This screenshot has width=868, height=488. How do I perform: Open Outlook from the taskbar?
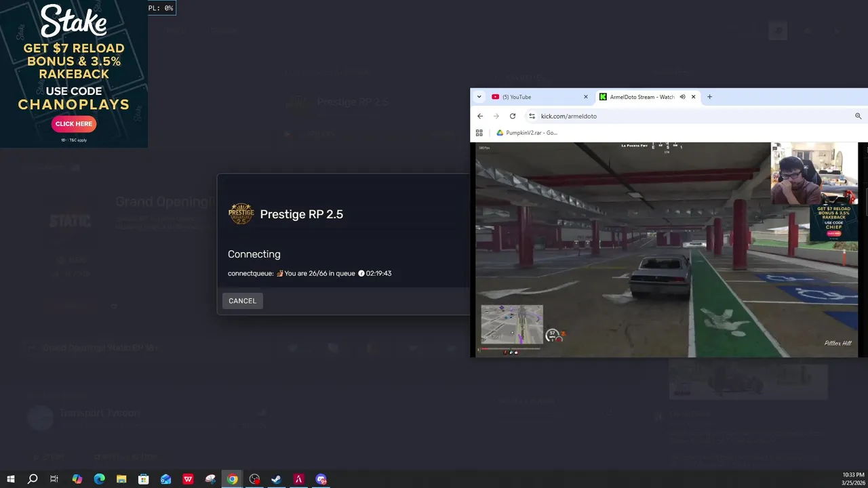tap(165, 479)
